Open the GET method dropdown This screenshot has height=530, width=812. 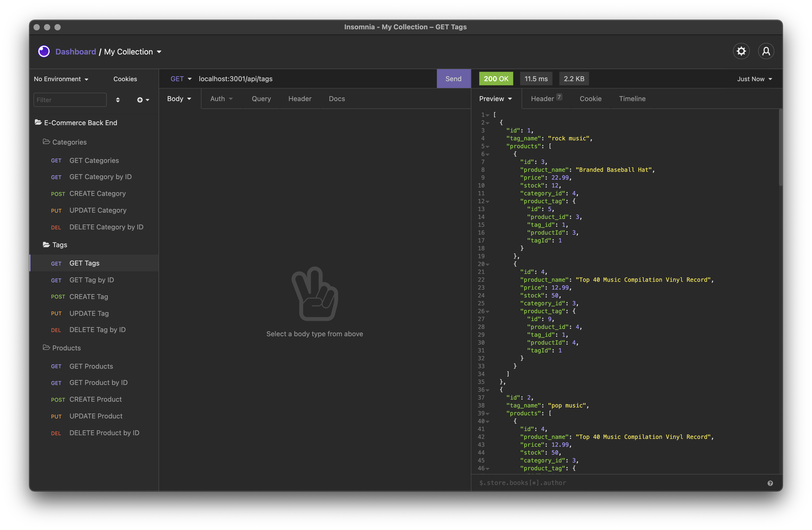[181, 79]
